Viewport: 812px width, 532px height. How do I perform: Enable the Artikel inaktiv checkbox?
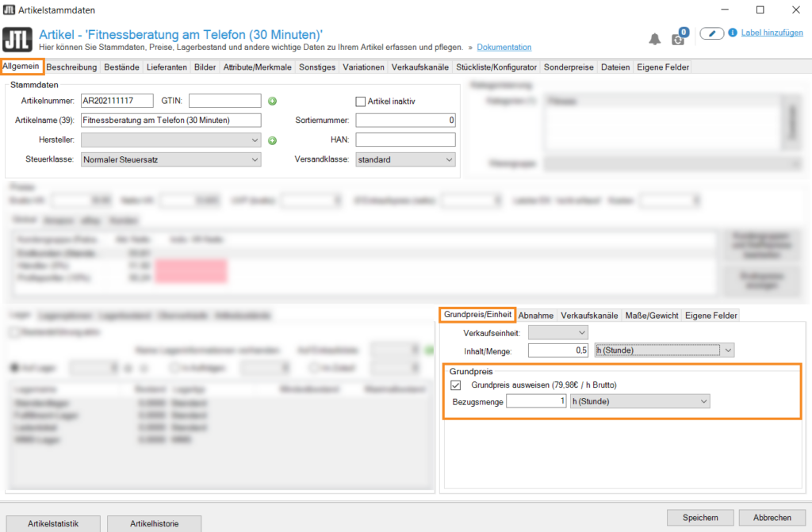point(361,101)
